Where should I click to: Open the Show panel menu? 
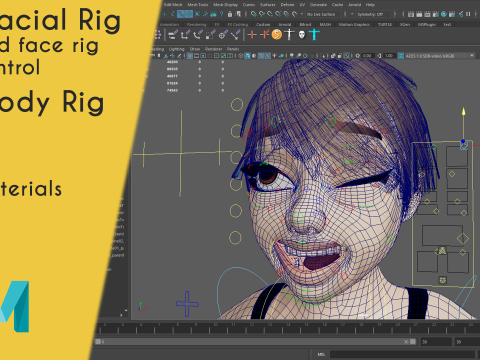pos(195,49)
